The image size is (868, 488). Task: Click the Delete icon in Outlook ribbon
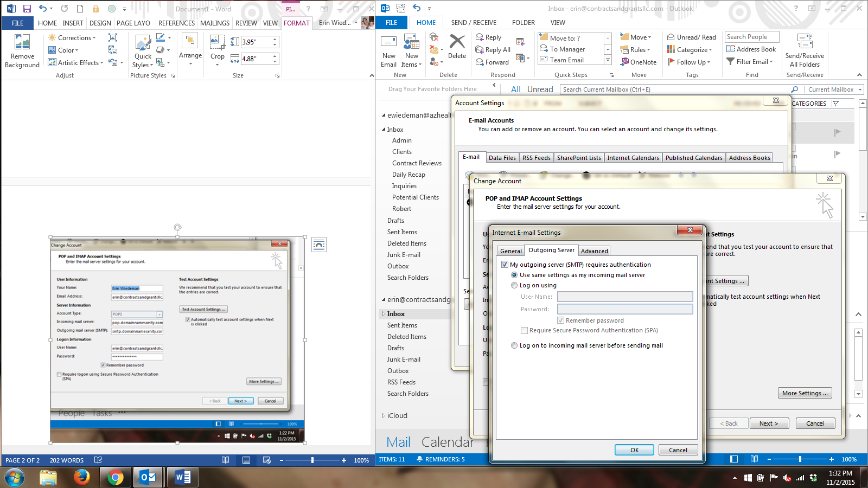[457, 47]
